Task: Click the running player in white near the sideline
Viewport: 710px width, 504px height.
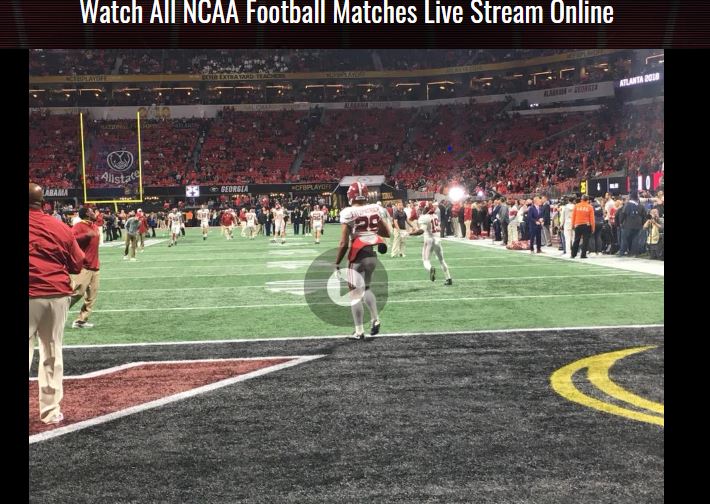Action: tap(435, 247)
